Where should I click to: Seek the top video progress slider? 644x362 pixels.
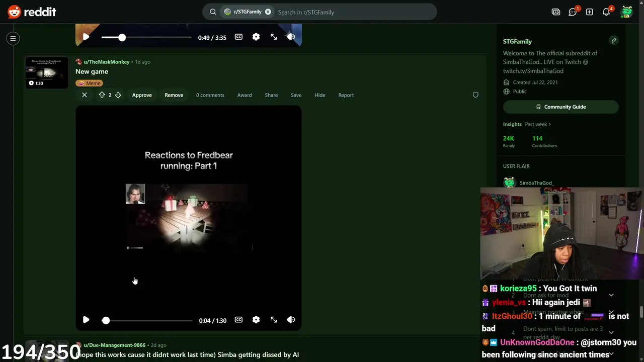[x=146, y=37]
